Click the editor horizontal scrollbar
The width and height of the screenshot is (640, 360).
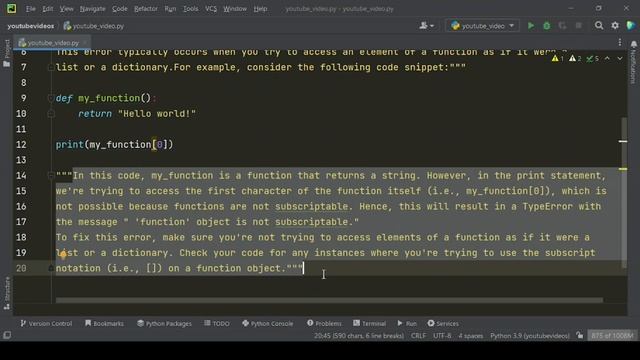point(329,300)
